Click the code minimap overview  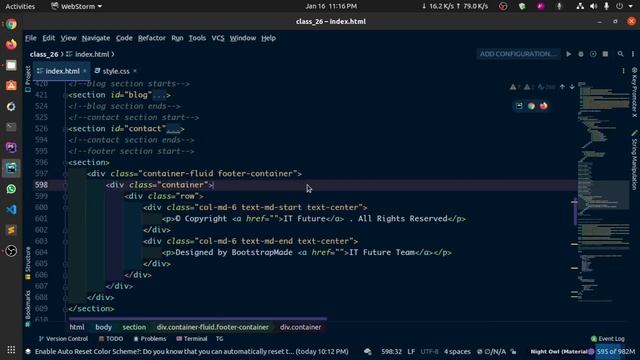(x=603, y=192)
